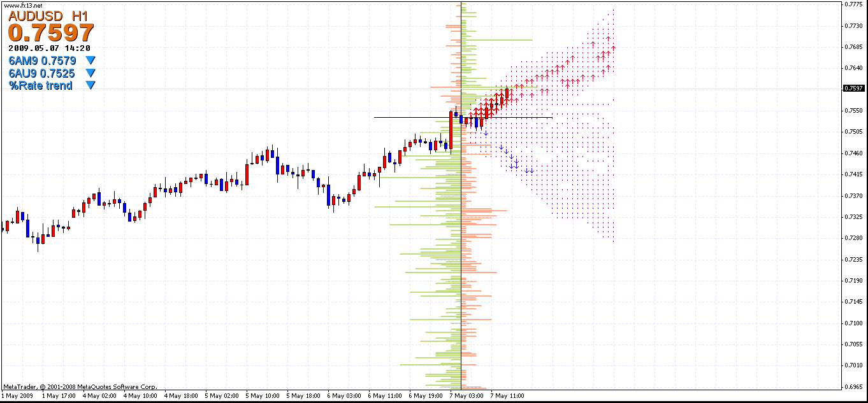
Task: Click the %Rate trend label
Action: pos(41,85)
